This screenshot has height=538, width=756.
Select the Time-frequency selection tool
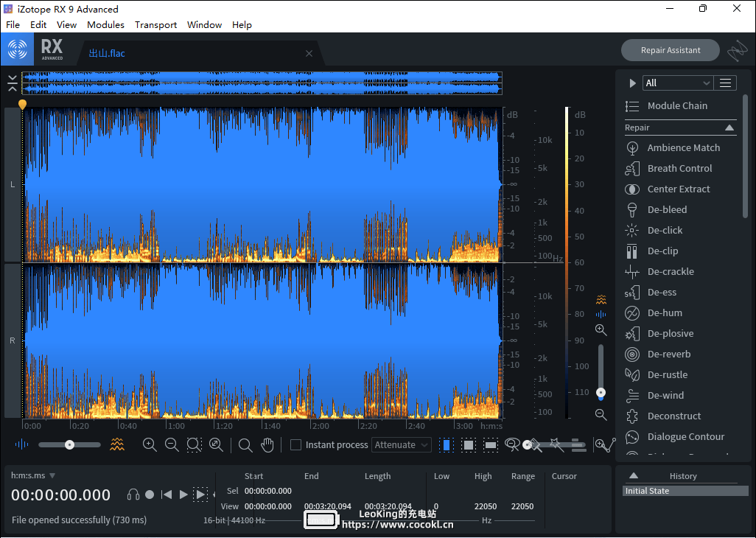click(x=469, y=445)
